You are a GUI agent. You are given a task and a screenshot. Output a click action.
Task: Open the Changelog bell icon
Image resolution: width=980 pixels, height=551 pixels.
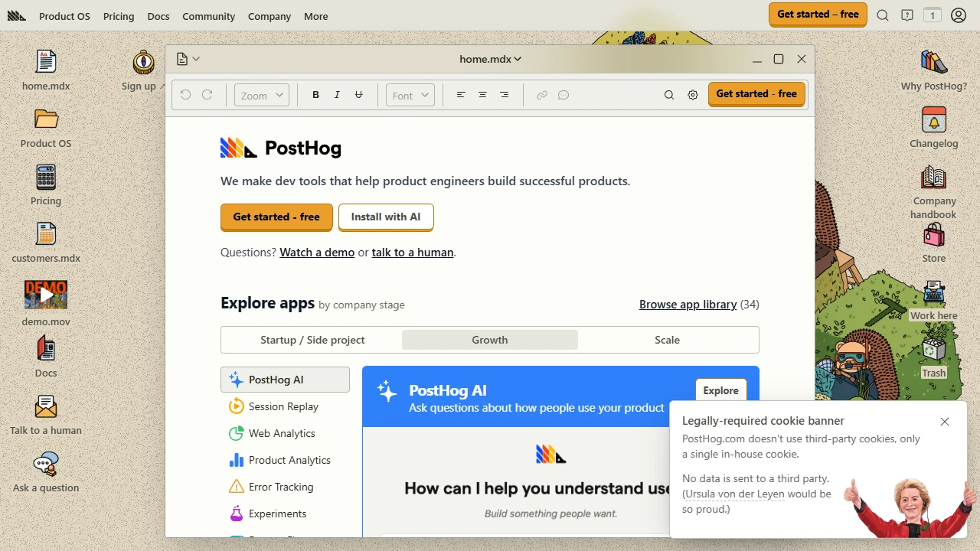click(x=933, y=121)
